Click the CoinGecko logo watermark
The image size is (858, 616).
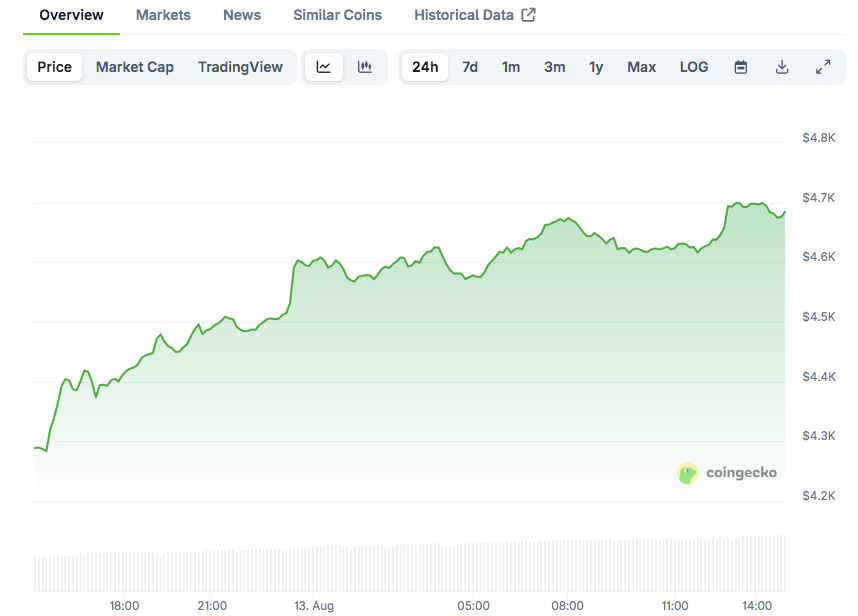727,473
